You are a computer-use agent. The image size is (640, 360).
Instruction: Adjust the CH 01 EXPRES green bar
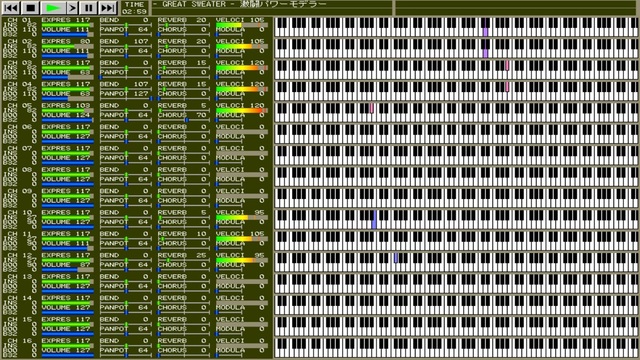pyautogui.click(x=67, y=25)
